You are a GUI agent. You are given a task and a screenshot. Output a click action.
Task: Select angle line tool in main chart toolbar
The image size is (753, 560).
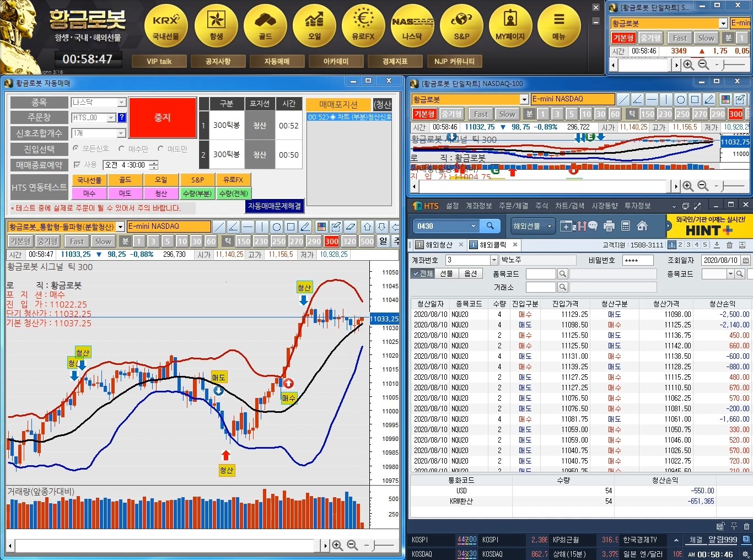click(233, 227)
